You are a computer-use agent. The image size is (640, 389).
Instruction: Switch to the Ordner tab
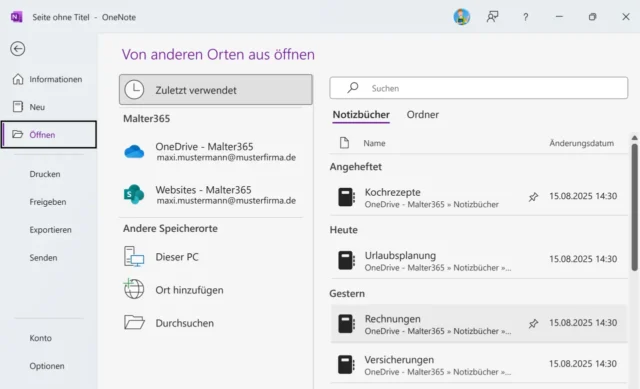[x=422, y=115]
